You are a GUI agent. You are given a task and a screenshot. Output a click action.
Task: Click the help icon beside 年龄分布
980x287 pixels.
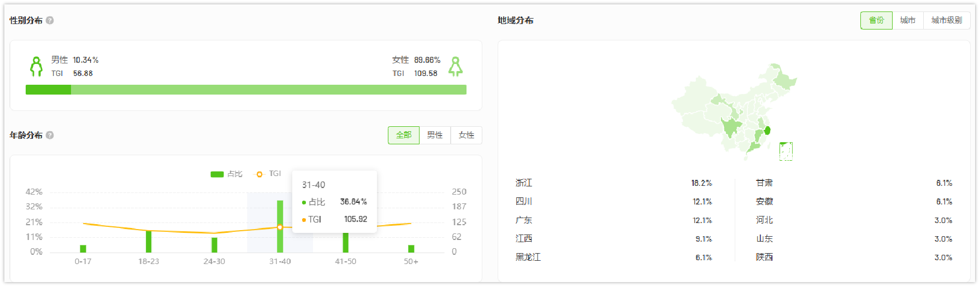(x=50, y=135)
